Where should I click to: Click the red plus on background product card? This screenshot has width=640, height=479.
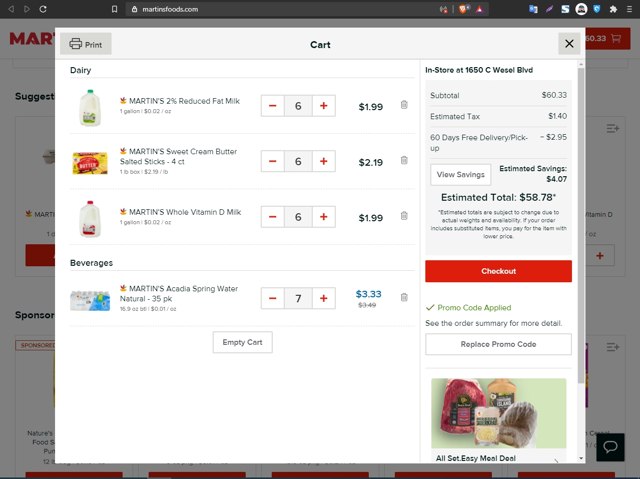[x=600, y=256]
